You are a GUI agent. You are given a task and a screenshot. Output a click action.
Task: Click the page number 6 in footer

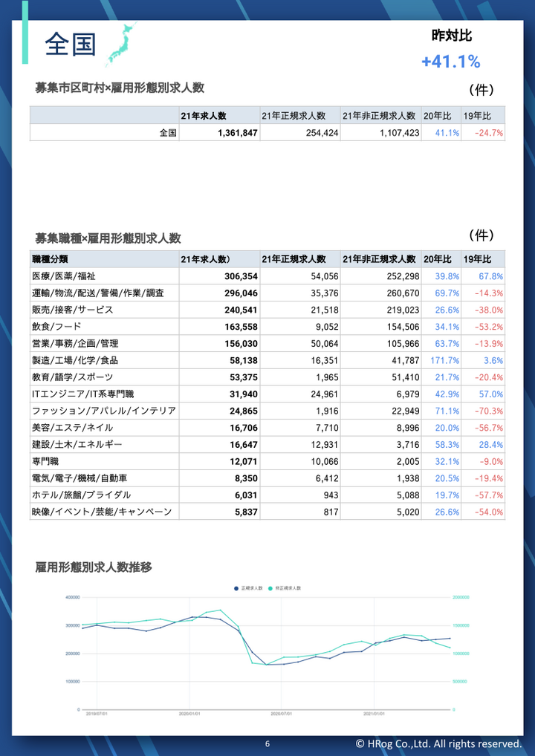(x=267, y=743)
